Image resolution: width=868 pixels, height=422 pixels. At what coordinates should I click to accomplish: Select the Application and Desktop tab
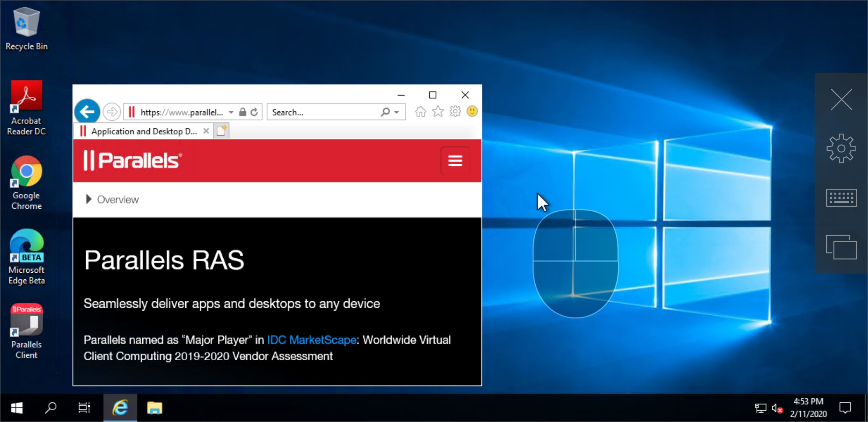pos(143,131)
